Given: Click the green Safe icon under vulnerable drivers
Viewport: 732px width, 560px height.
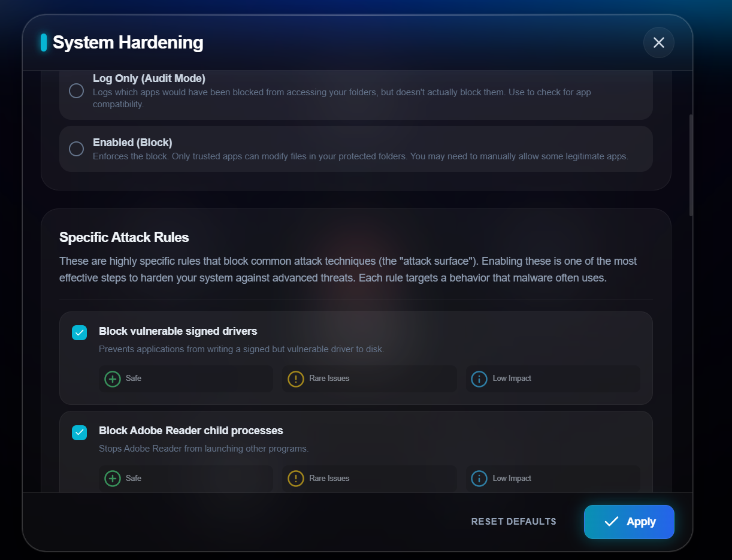Looking at the screenshot, I should (113, 379).
